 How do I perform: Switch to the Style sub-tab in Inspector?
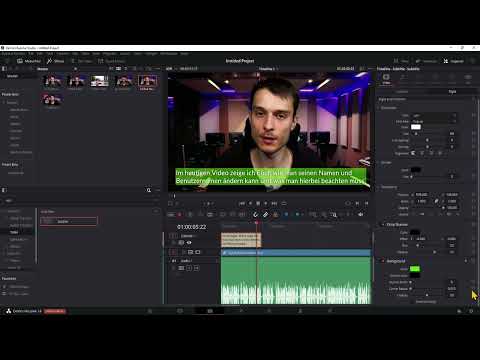pyautogui.click(x=452, y=92)
